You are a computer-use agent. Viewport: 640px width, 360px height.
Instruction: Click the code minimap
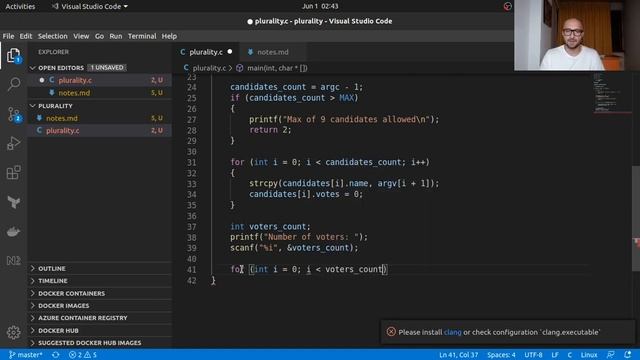coord(612,93)
